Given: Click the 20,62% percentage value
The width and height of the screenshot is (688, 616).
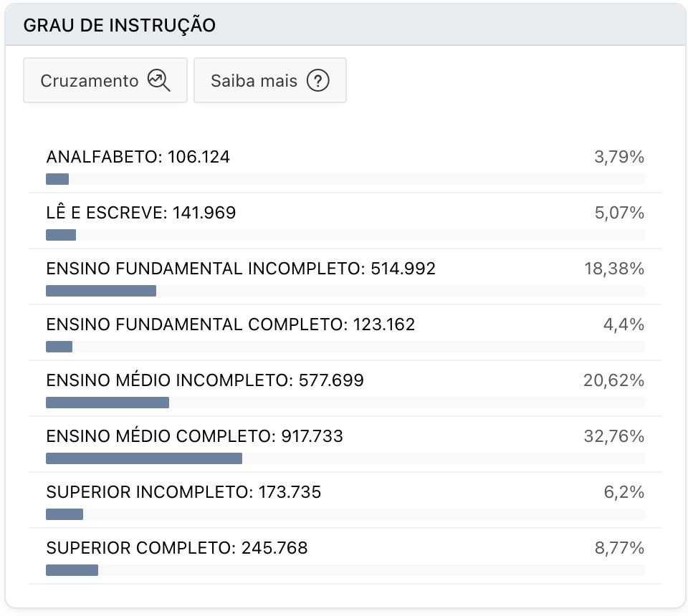Looking at the screenshot, I should (614, 380).
